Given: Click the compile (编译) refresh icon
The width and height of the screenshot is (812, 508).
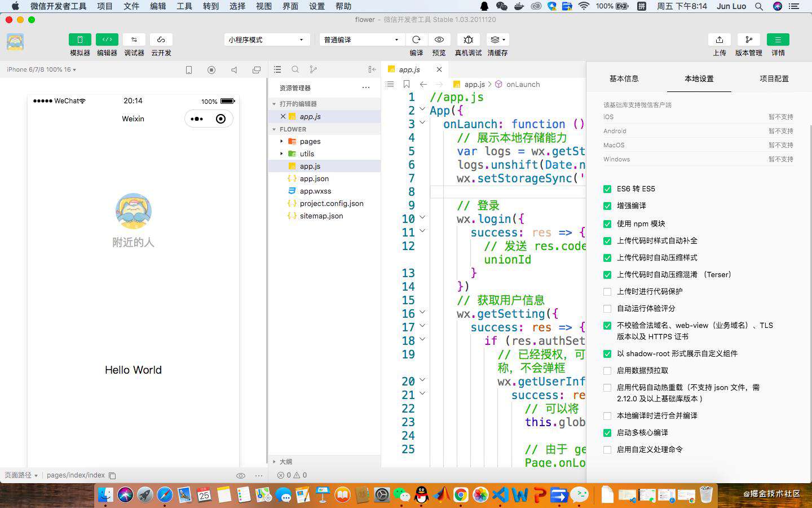Looking at the screenshot, I should pos(416,40).
